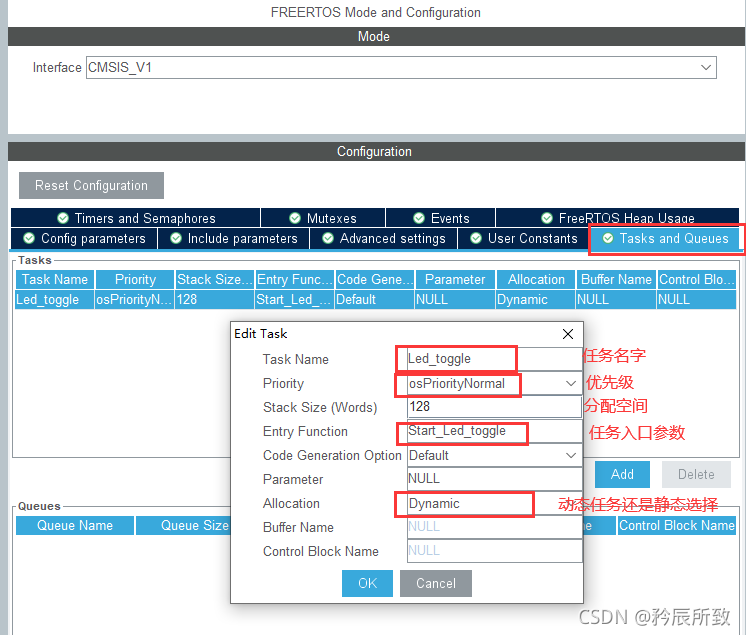This screenshot has height=635, width=746.
Task: Cancel the Edit Task dialog
Action: pos(436,583)
